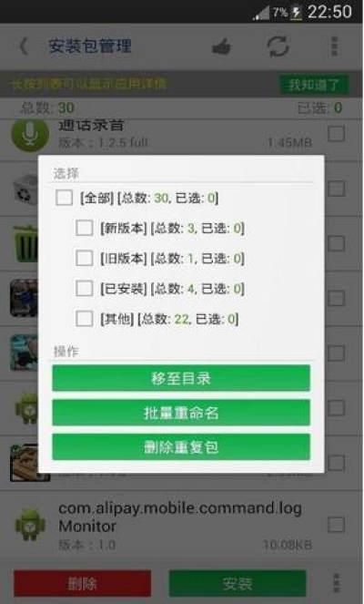Check the [新版本] checkbox
364x604 pixels.
[84, 228]
